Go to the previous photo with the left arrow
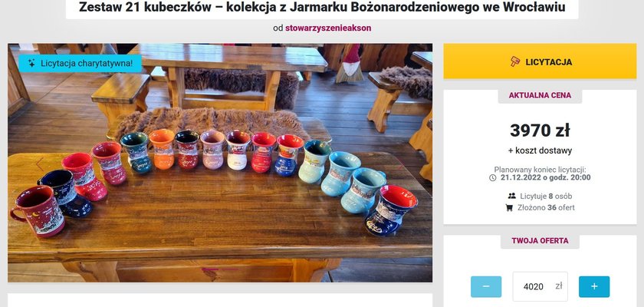The image size is (644, 307). (x=40, y=164)
